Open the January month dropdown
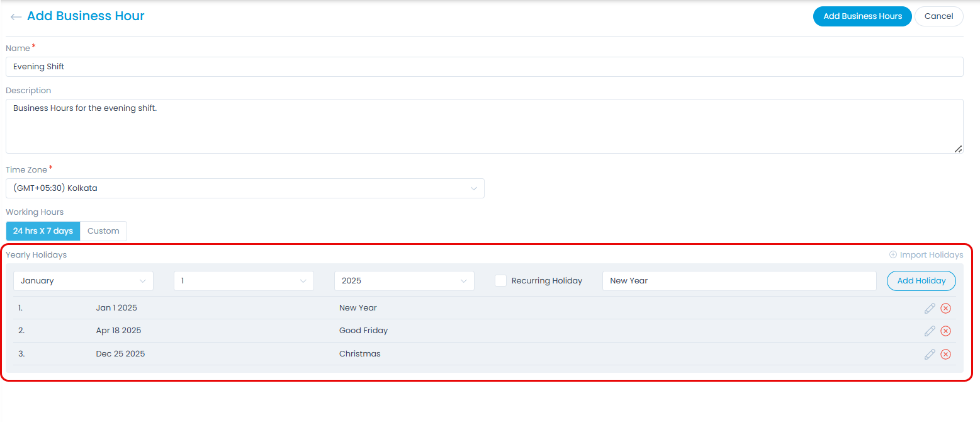Viewport: 980px width, 422px height. click(83, 280)
